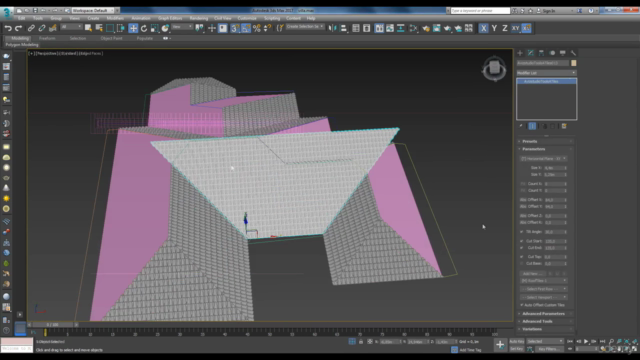The height and width of the screenshot is (360, 640).
Task: Choose the Rectangular Selection Region tool
Action: pos(110,28)
